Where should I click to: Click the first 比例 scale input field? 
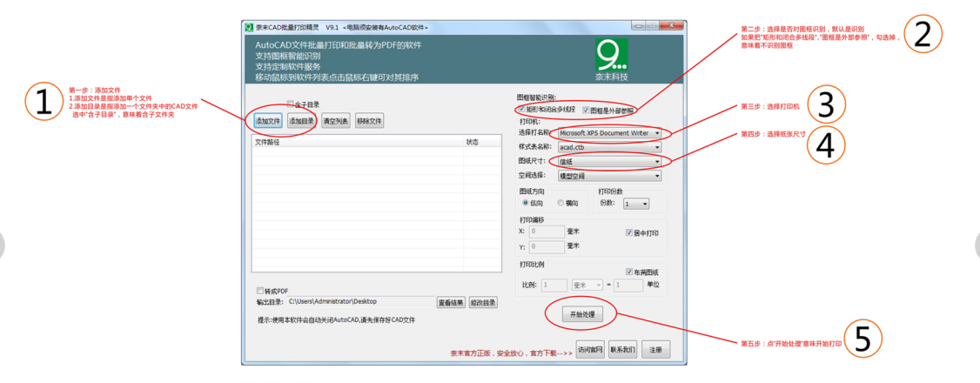click(554, 285)
